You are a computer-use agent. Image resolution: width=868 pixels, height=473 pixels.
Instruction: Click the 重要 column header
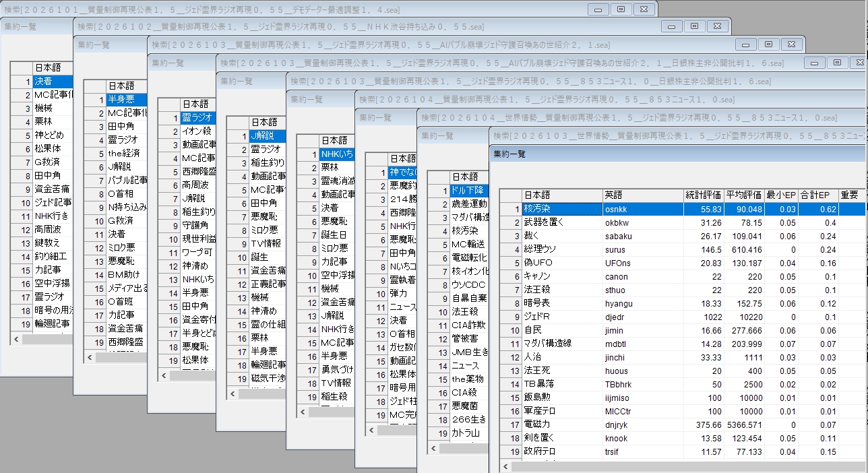click(849, 195)
